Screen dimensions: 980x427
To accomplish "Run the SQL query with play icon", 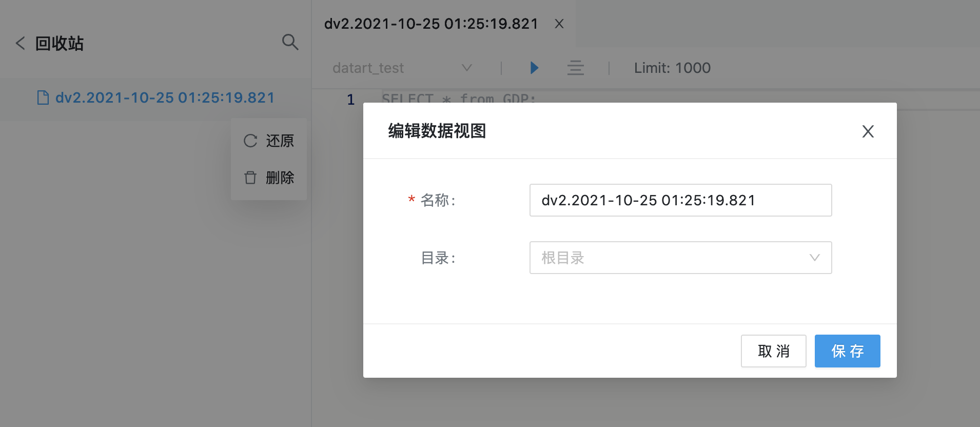I will (x=534, y=68).
